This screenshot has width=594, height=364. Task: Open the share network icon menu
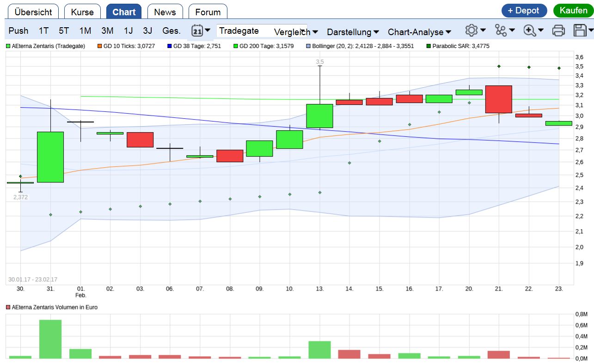(x=504, y=30)
